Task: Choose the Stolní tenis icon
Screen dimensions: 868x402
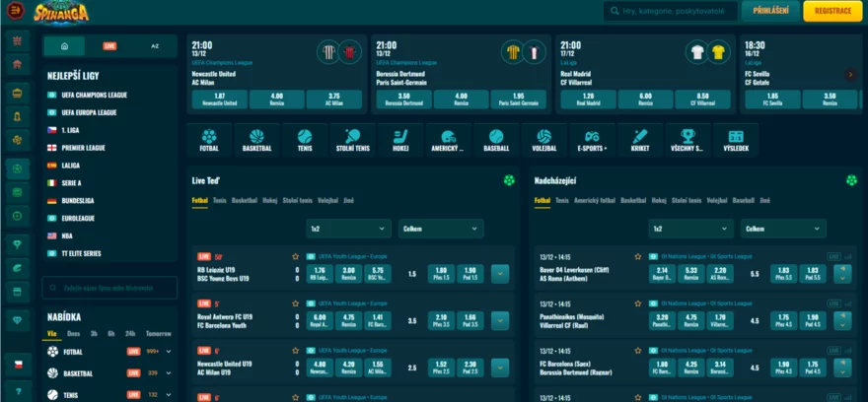Action: (x=352, y=140)
